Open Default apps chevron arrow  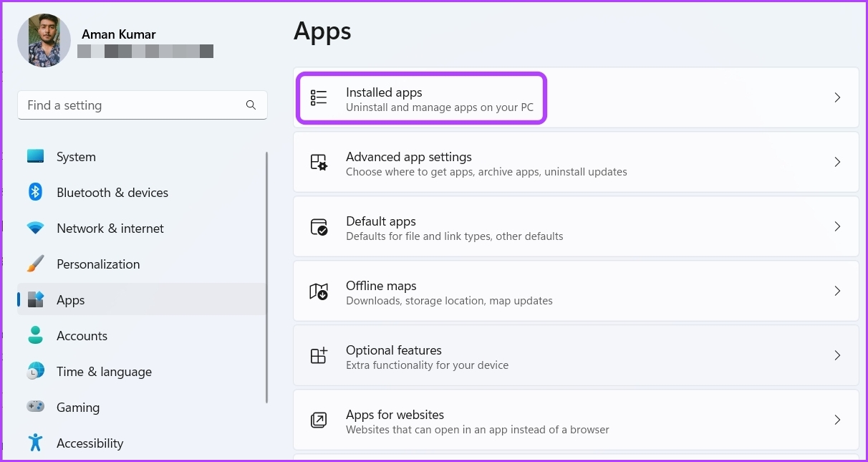click(x=837, y=226)
